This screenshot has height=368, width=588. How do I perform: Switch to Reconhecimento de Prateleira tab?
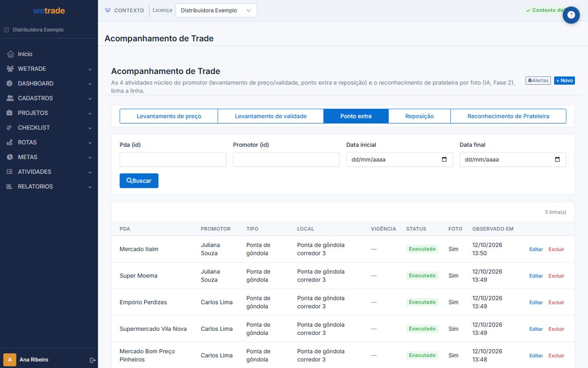point(508,116)
